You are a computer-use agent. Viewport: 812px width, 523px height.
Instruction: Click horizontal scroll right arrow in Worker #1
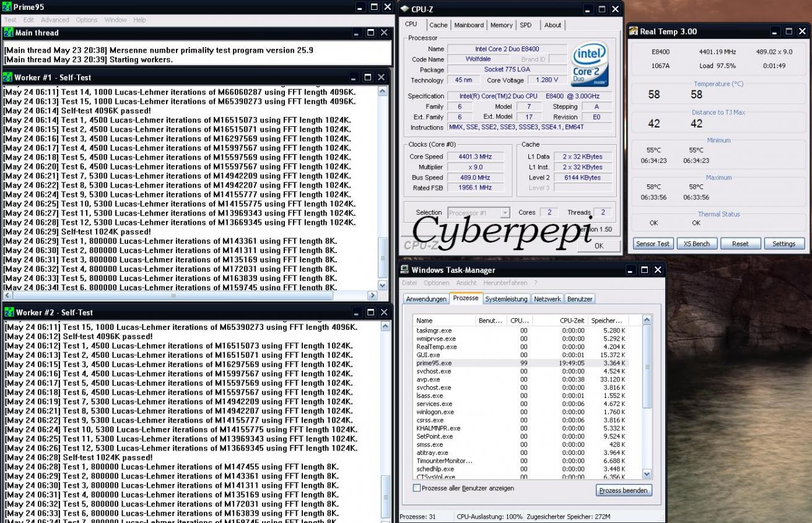(x=372, y=296)
